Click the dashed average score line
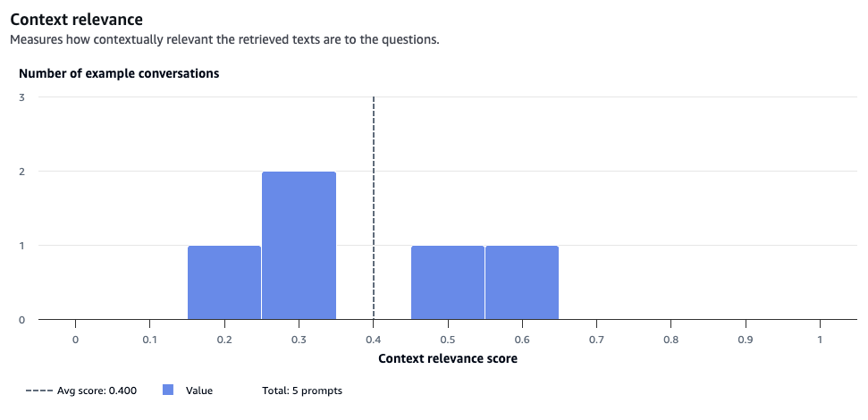The height and width of the screenshot is (420, 868). pos(374,208)
